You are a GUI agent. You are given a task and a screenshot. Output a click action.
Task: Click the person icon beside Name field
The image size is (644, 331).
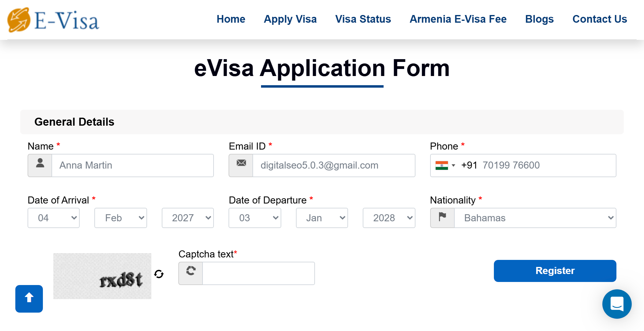[40, 165]
